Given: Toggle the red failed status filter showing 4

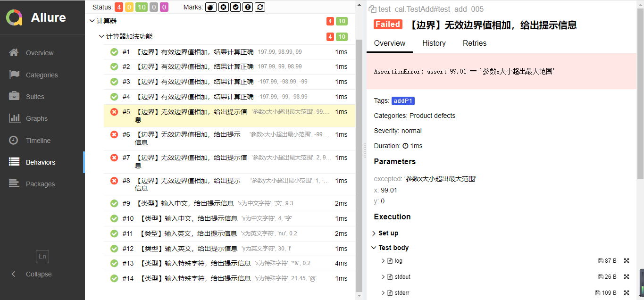Looking at the screenshot, I should tap(118, 7).
